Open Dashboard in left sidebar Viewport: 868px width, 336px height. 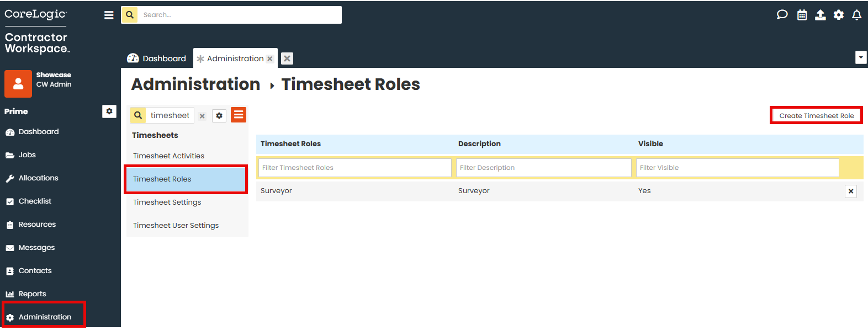coord(39,131)
